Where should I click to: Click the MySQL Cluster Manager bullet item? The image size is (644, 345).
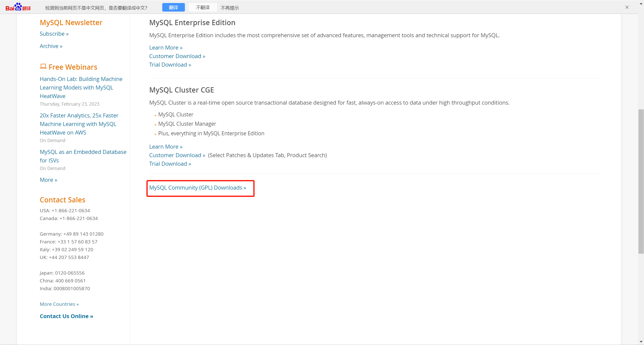[187, 124]
